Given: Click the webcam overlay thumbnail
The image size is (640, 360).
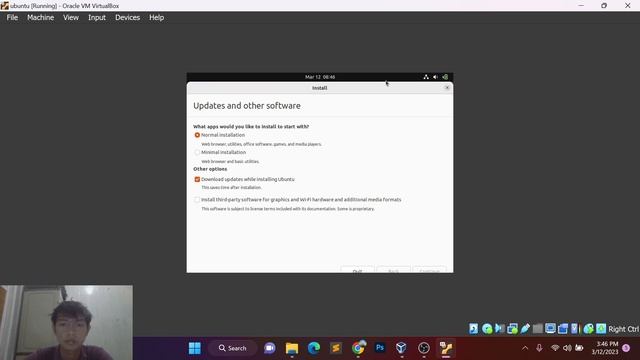Looking at the screenshot, I should pos(66,322).
